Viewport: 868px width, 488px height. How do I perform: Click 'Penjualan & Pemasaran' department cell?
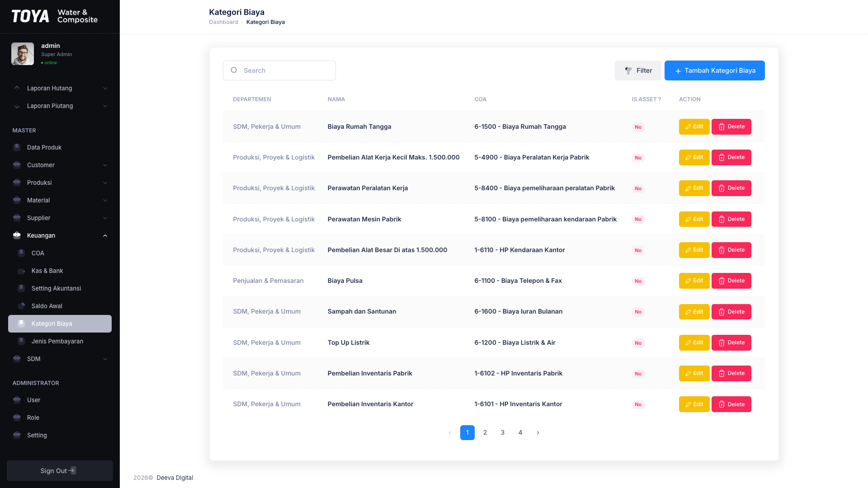pos(268,281)
